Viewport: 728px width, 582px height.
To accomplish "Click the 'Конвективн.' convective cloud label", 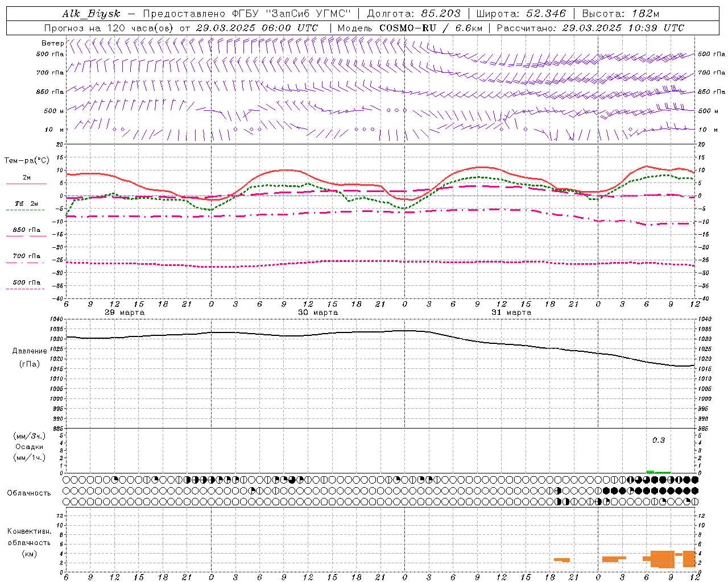I will [30, 531].
